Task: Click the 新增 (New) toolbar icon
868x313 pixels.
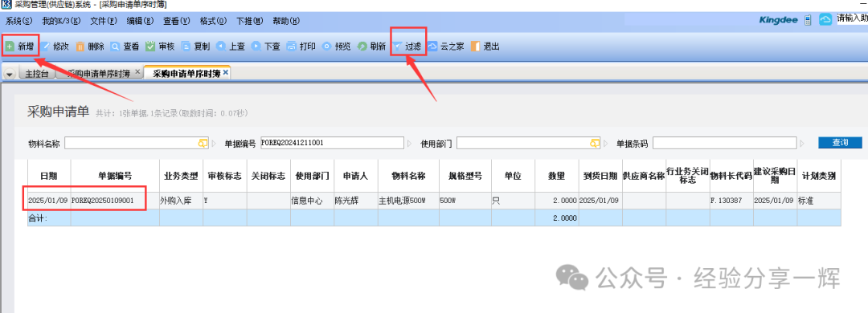Action: 10,47
